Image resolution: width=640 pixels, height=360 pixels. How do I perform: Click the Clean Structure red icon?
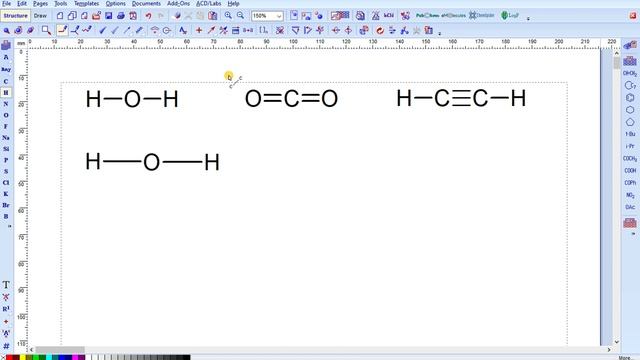click(x=380, y=31)
